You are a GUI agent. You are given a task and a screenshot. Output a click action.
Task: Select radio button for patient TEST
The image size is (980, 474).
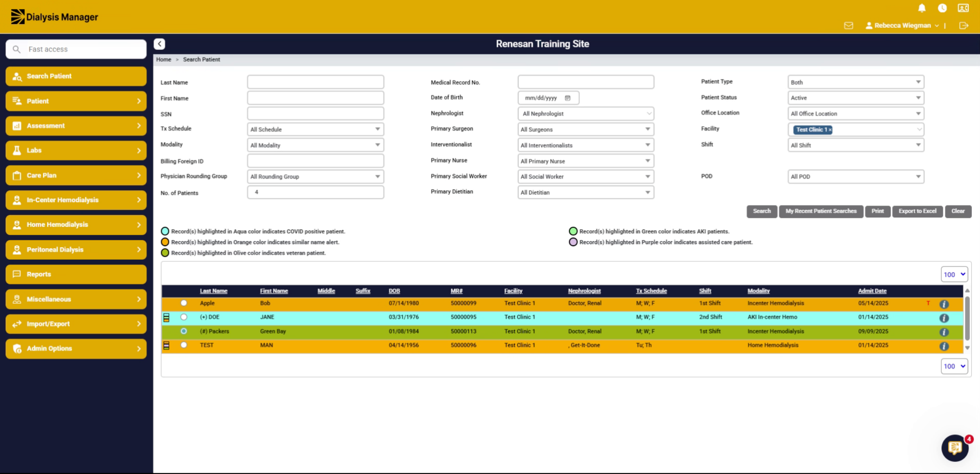coord(184,345)
